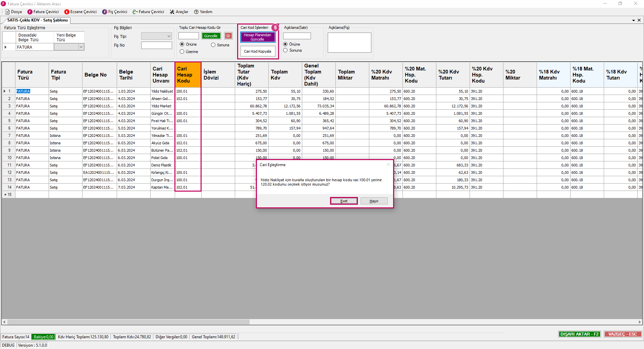Click the 'Akyüz Gıda' cell
Image resolution: width=644 pixels, height=349 pixels.
[162, 143]
